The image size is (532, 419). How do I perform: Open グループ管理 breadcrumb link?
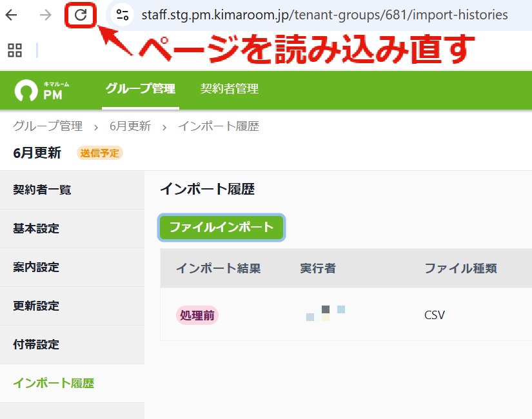pos(48,126)
